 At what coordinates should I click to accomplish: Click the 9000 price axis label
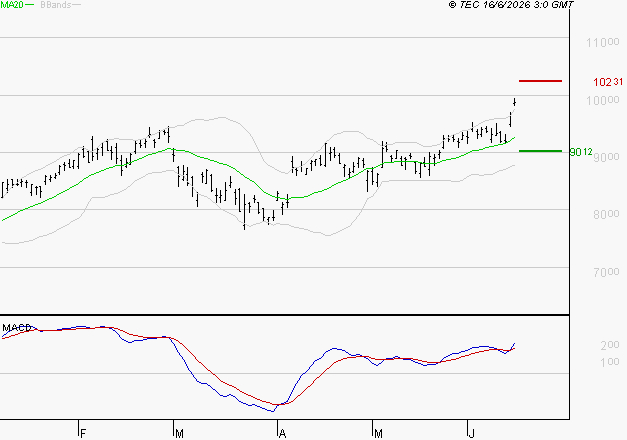[x=606, y=157]
